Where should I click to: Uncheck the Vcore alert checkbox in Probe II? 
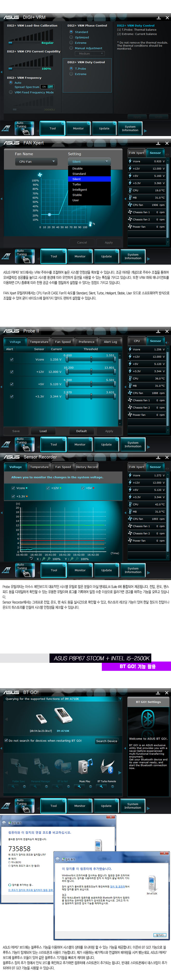tap(12, 359)
